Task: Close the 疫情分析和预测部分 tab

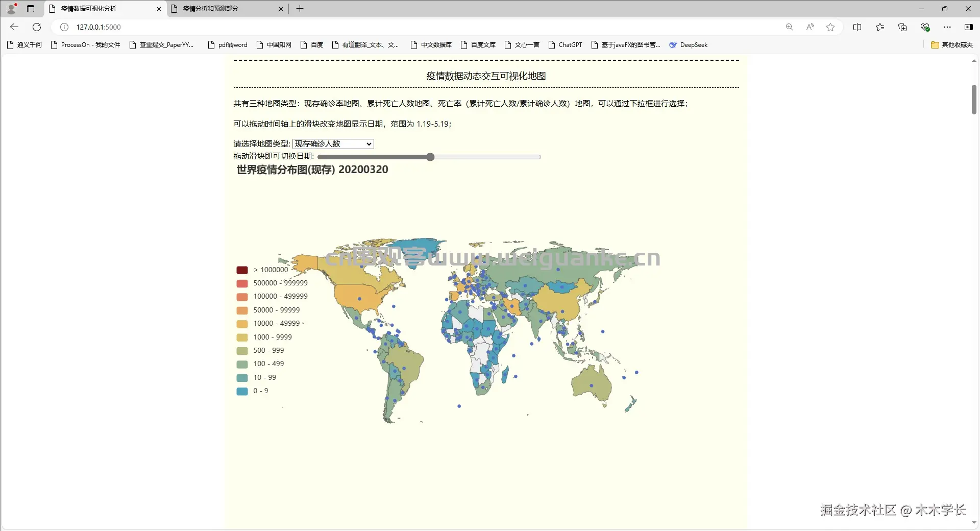Action: click(281, 9)
